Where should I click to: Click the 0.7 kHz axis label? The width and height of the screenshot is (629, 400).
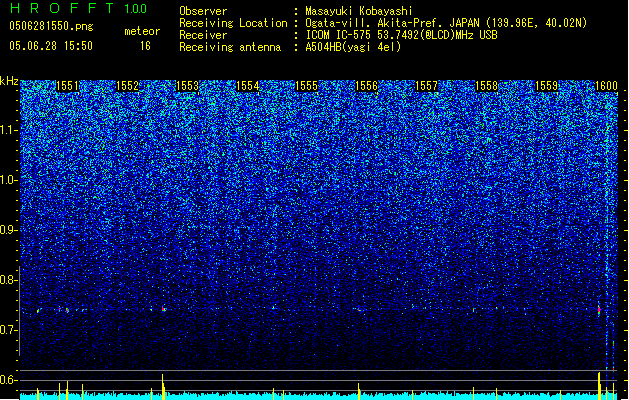pyautogui.click(x=8, y=330)
